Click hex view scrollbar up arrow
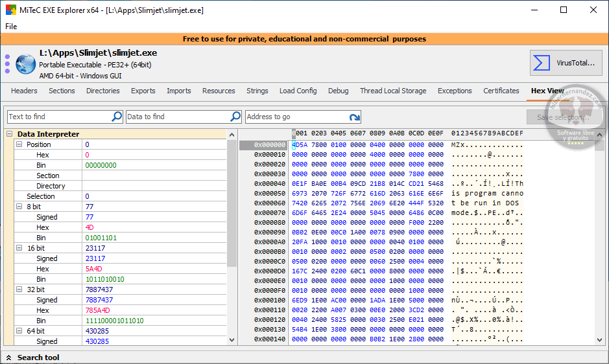This screenshot has height=364, width=609. click(600, 135)
